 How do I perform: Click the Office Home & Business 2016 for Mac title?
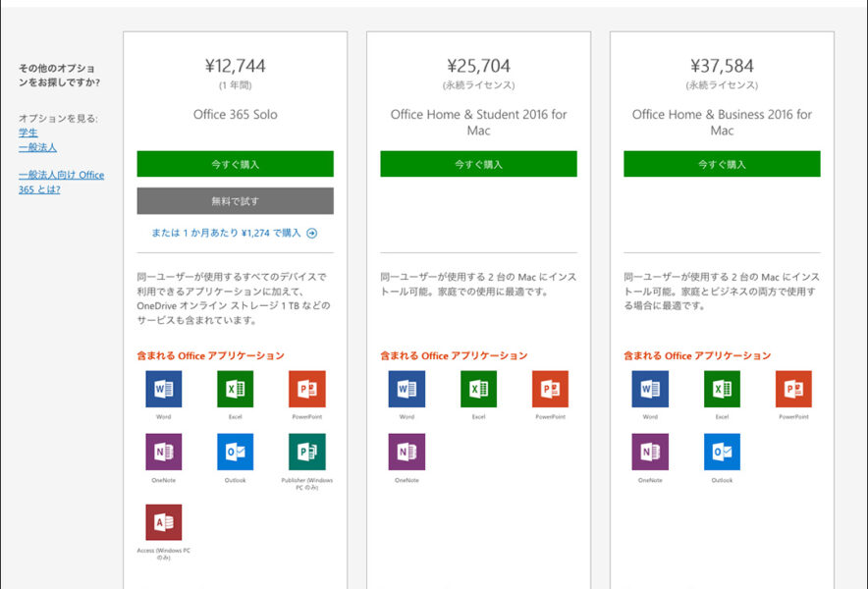tap(722, 123)
